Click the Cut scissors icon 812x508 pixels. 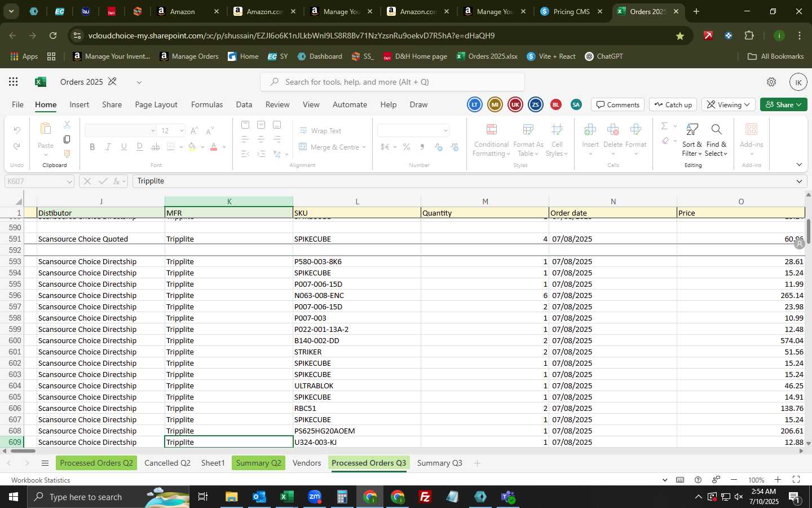click(67, 125)
